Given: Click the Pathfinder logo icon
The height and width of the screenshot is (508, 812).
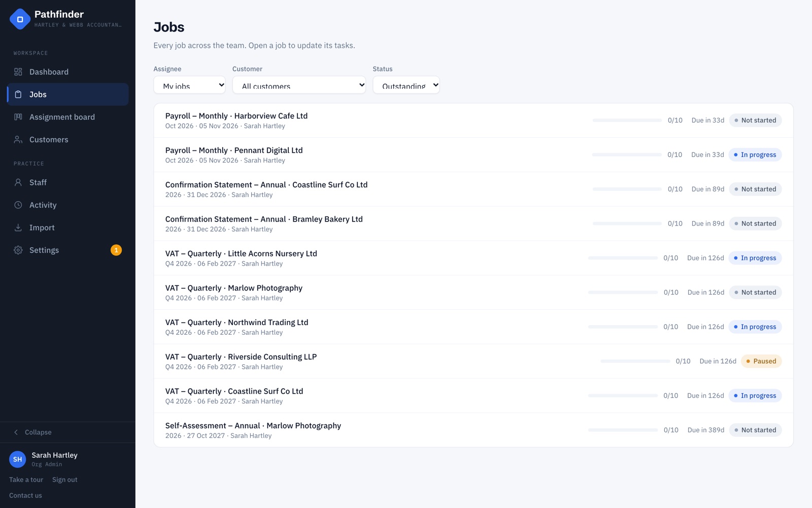Looking at the screenshot, I should click(20, 19).
